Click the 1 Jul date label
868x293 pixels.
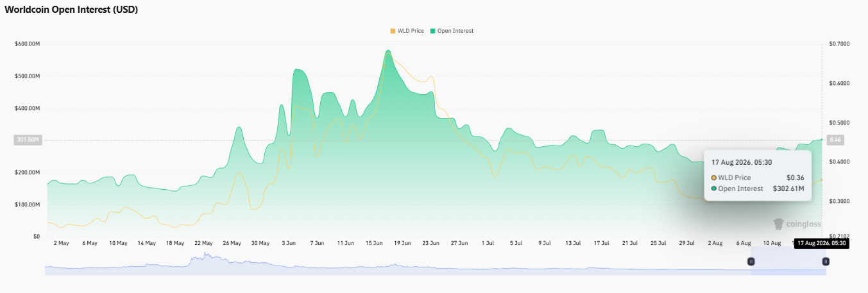click(x=488, y=244)
